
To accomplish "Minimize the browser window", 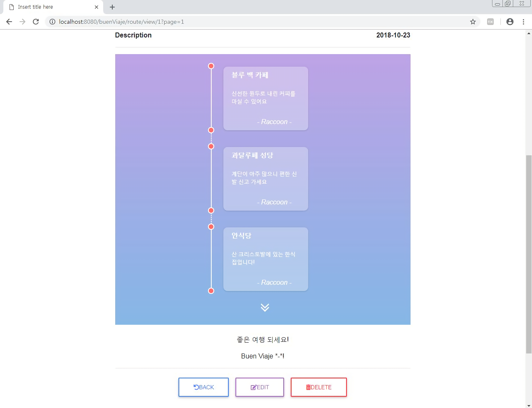I will pyautogui.click(x=497, y=4).
